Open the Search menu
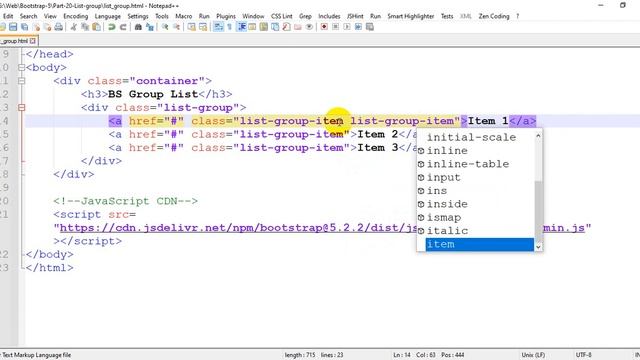The height and width of the screenshot is (360, 640). click(x=29, y=16)
